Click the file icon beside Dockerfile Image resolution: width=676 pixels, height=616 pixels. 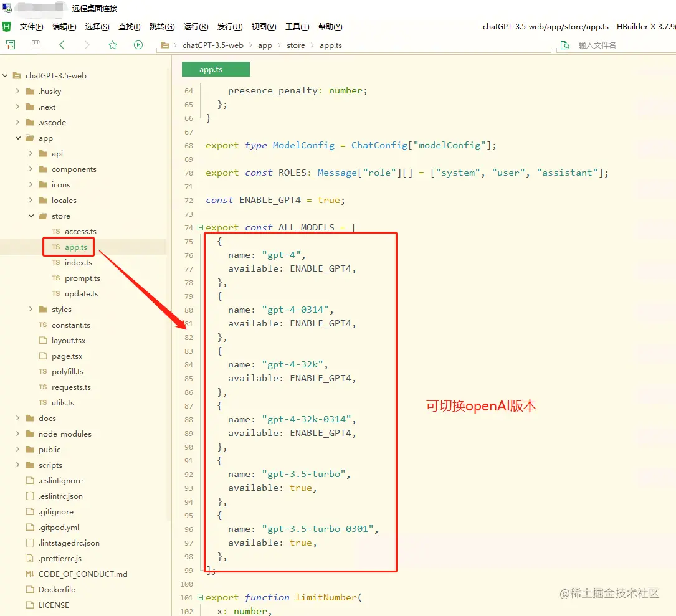point(30,589)
